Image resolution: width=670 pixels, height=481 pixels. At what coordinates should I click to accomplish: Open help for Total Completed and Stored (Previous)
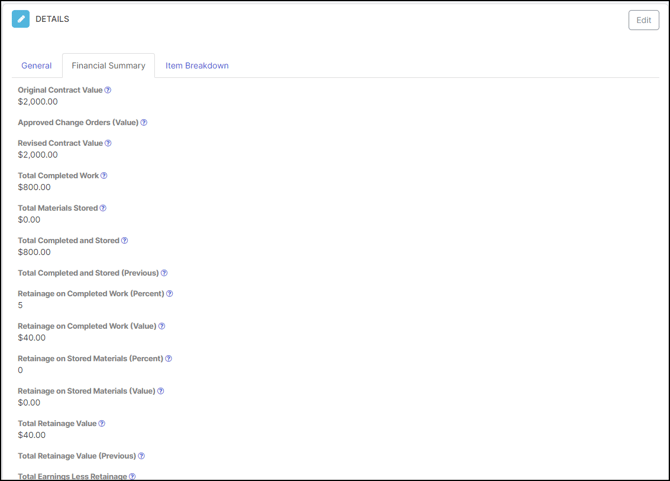pyautogui.click(x=164, y=273)
